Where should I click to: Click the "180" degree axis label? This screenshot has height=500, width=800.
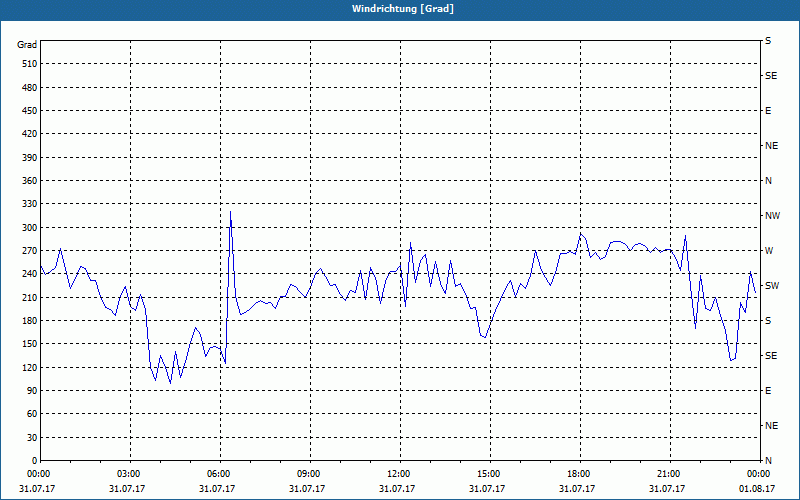pos(30,321)
